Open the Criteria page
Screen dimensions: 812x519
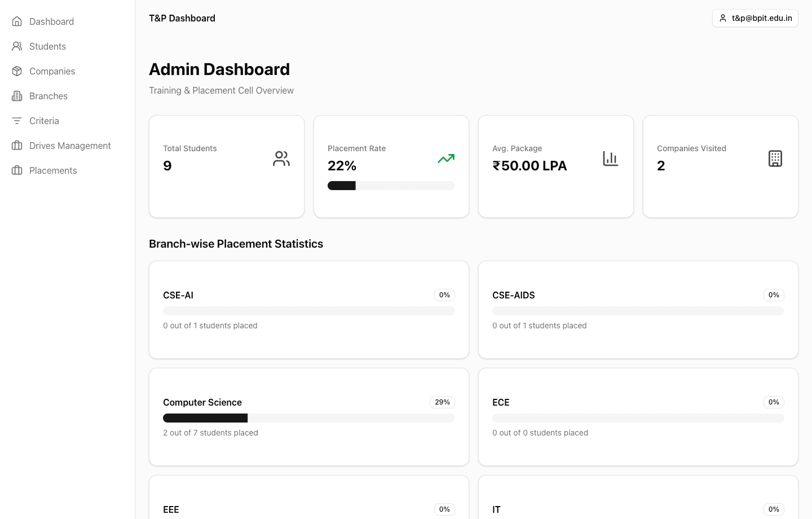(68, 121)
